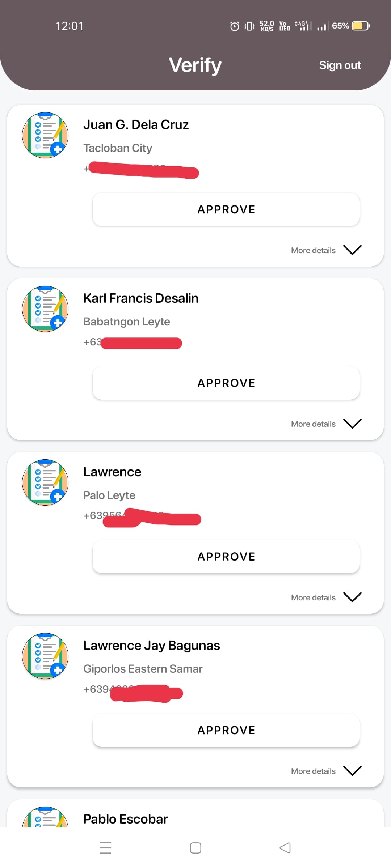Approve Lawrence Jay Bagunas
The image size is (391, 868).
tap(226, 730)
